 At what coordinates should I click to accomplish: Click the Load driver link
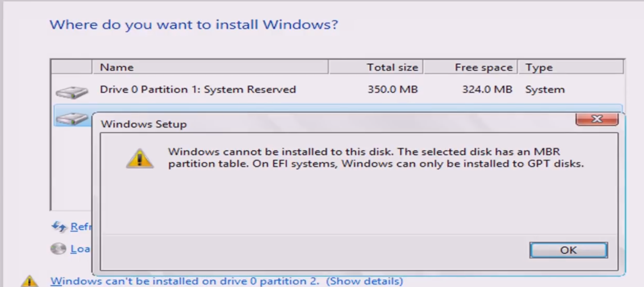[80, 249]
